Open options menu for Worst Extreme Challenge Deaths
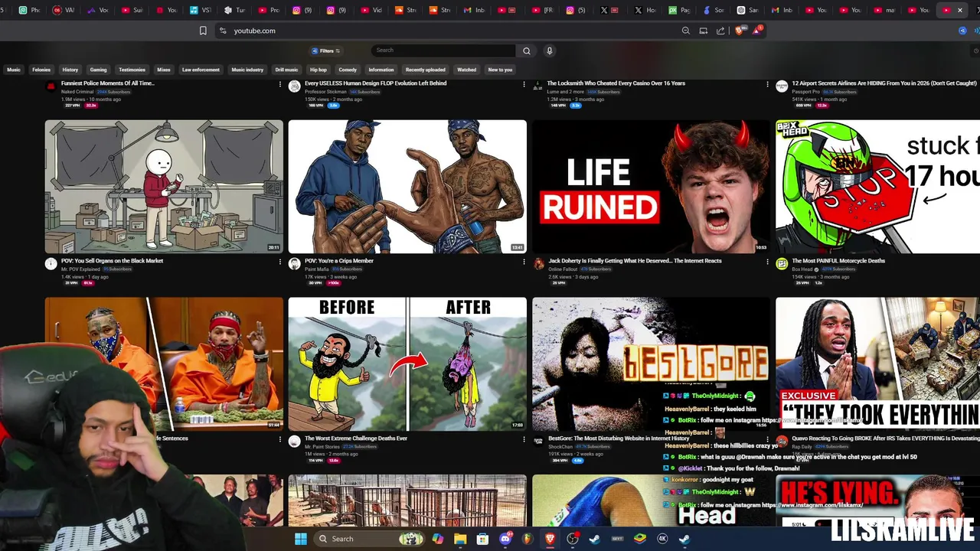 (x=524, y=439)
